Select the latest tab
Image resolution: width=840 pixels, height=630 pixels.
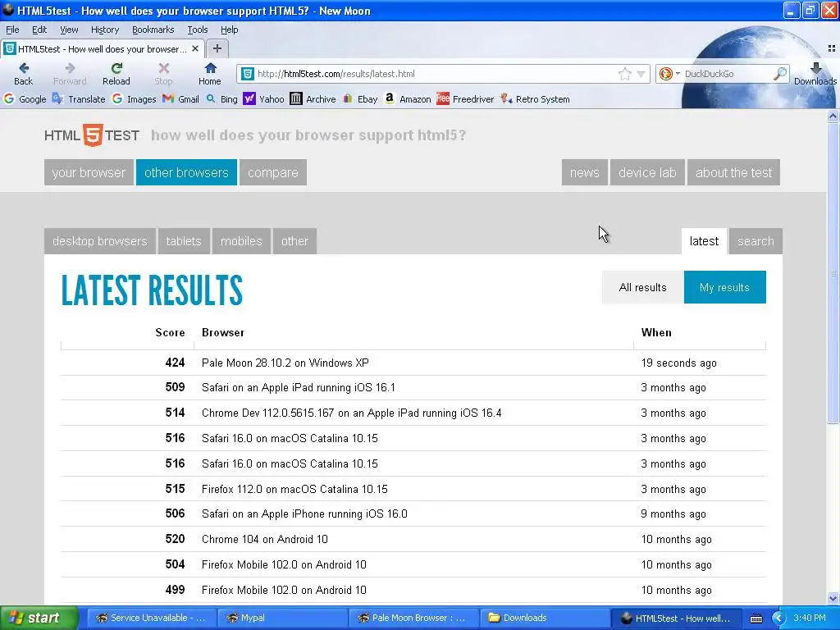(704, 241)
